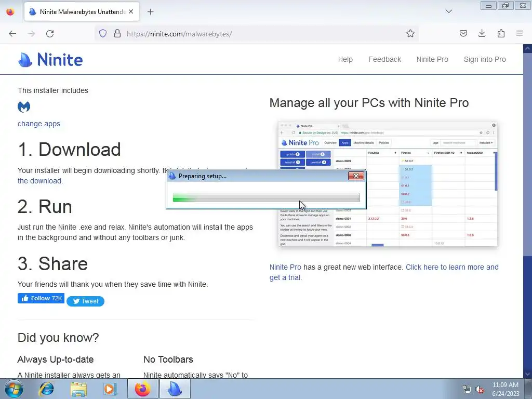
Task: Launch Internet Explorer from taskbar
Action: coord(46,389)
